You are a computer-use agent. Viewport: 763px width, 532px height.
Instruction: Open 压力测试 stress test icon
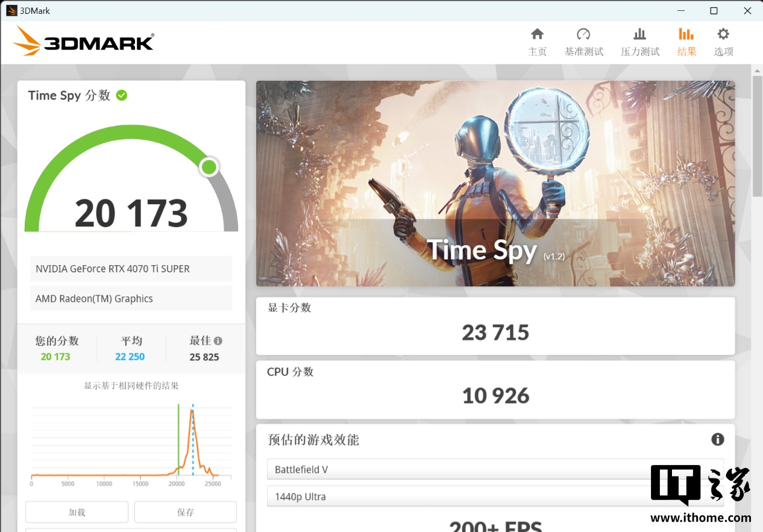[x=640, y=34]
